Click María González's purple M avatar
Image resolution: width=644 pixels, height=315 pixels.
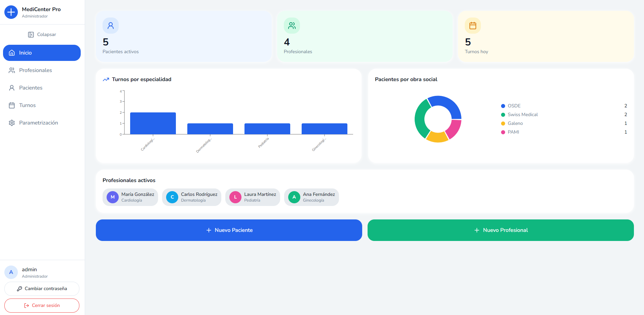[113, 197]
